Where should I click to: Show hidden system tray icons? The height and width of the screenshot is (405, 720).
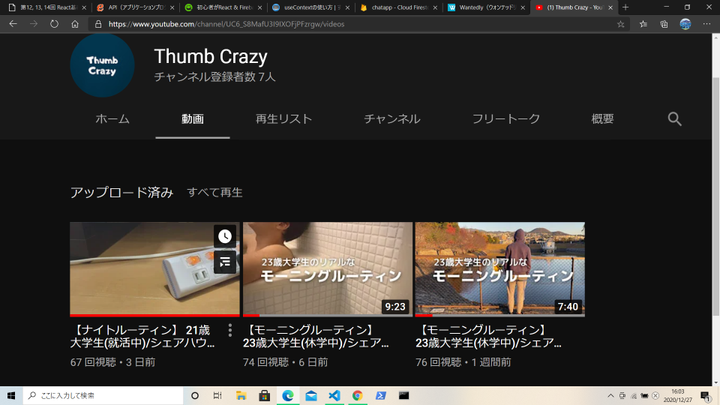610,396
